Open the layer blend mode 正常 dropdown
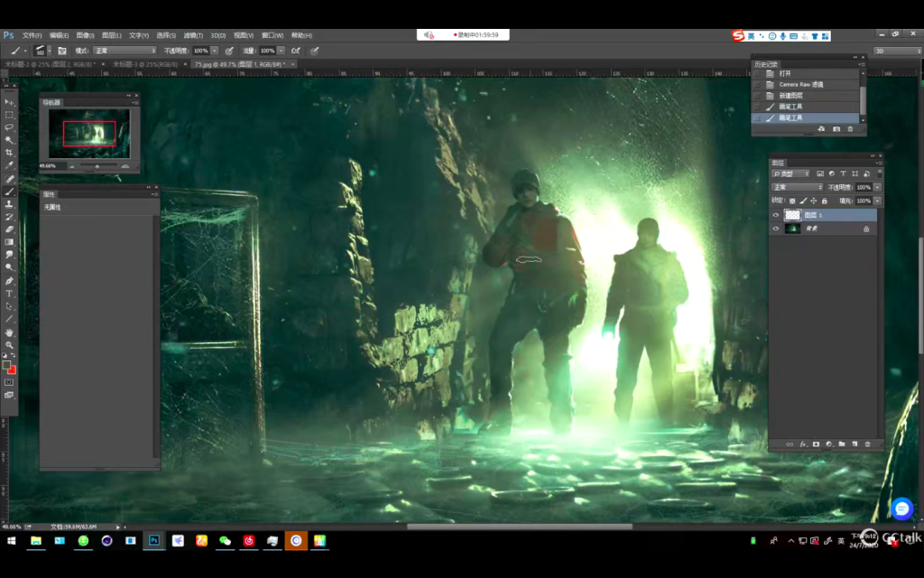Image resolution: width=924 pixels, height=578 pixels. (x=798, y=187)
